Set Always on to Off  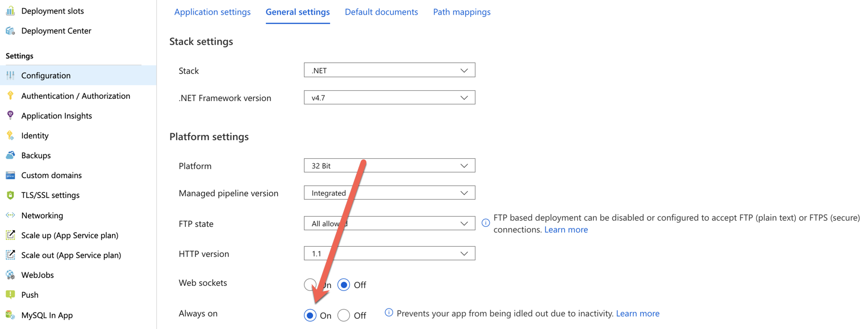click(344, 315)
